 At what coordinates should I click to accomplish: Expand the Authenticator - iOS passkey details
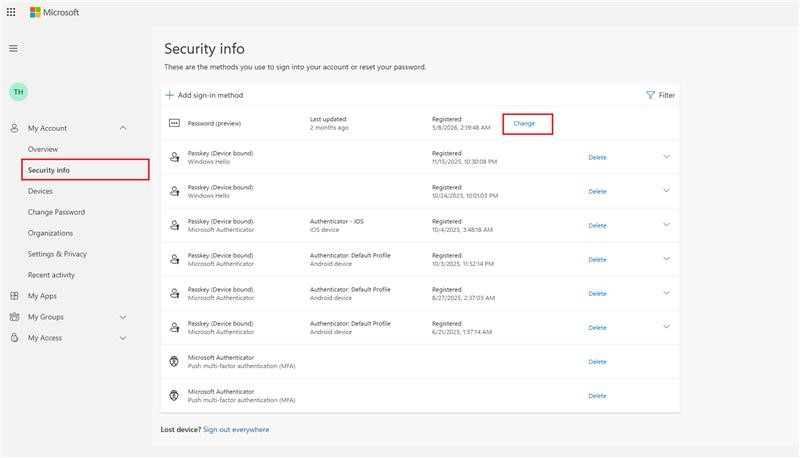[666, 225]
